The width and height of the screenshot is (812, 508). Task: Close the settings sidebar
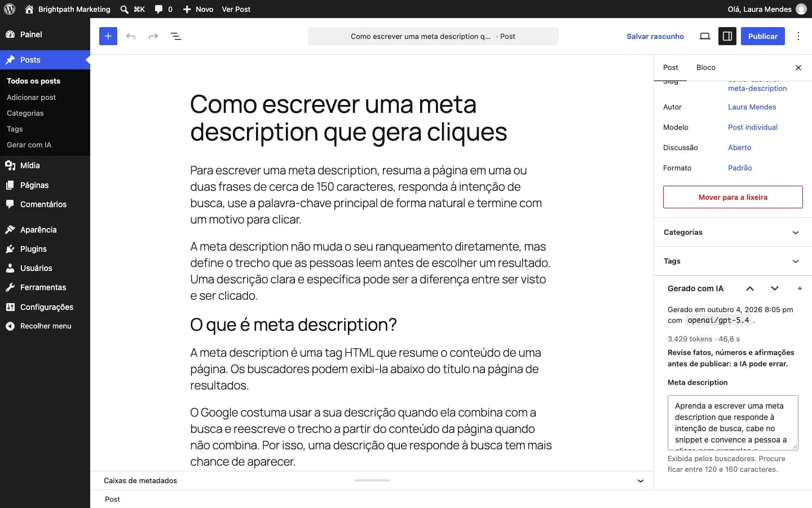pyautogui.click(x=798, y=68)
